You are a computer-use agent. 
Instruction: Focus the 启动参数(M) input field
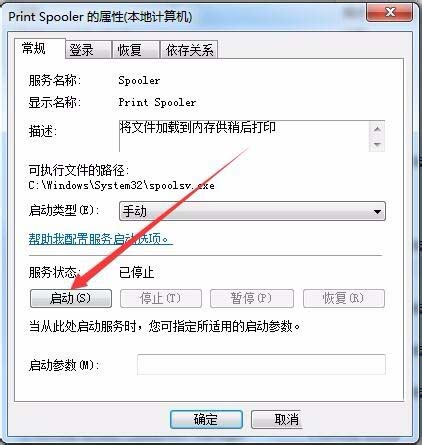(261, 365)
